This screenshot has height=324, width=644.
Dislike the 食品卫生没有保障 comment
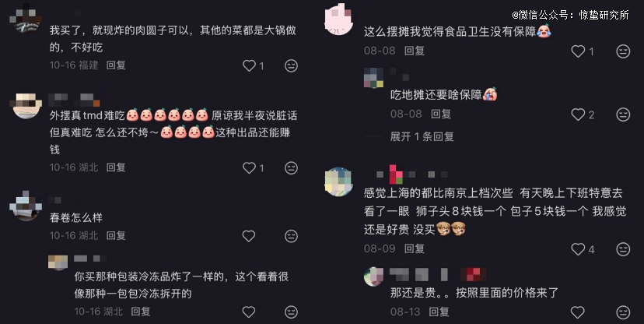623,51
